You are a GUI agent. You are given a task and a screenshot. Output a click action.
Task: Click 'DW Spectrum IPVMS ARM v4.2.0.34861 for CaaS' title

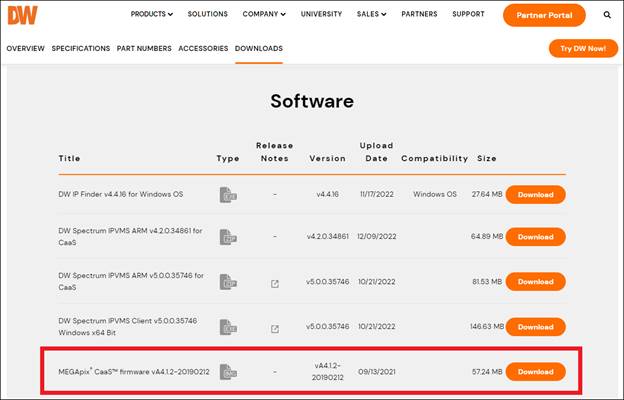point(130,236)
